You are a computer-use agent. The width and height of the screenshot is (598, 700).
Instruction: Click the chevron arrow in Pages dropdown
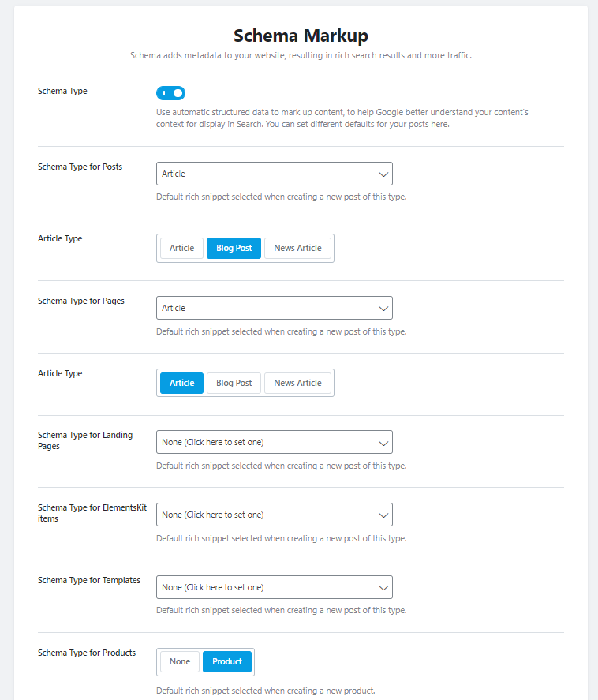pyautogui.click(x=383, y=308)
